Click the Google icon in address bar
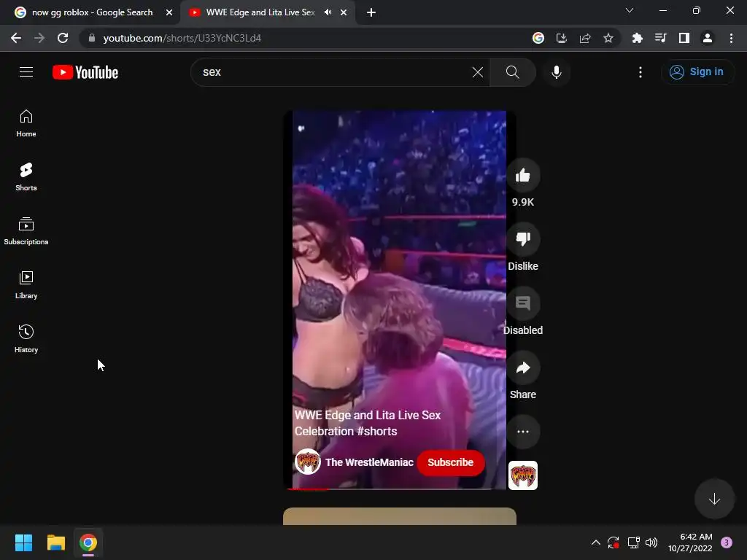Viewport: 747px width, 560px height. click(538, 38)
